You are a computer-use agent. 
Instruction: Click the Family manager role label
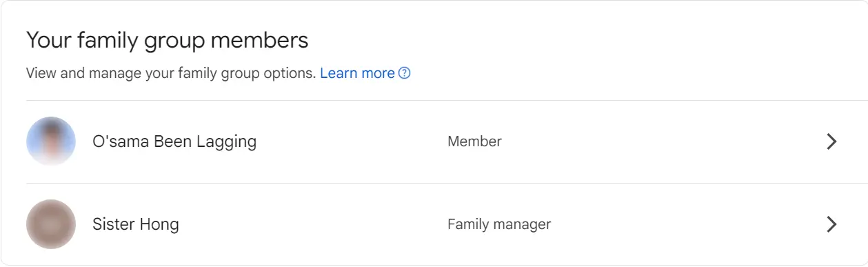(499, 224)
